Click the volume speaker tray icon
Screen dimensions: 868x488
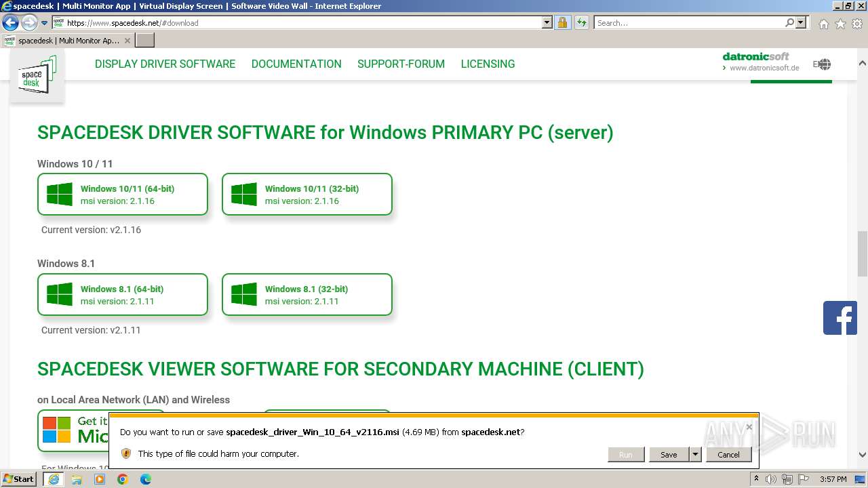pyautogui.click(x=771, y=479)
